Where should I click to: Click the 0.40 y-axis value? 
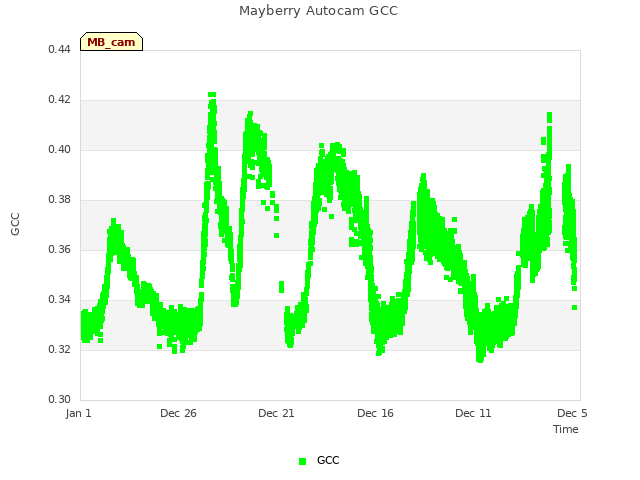click(60, 149)
